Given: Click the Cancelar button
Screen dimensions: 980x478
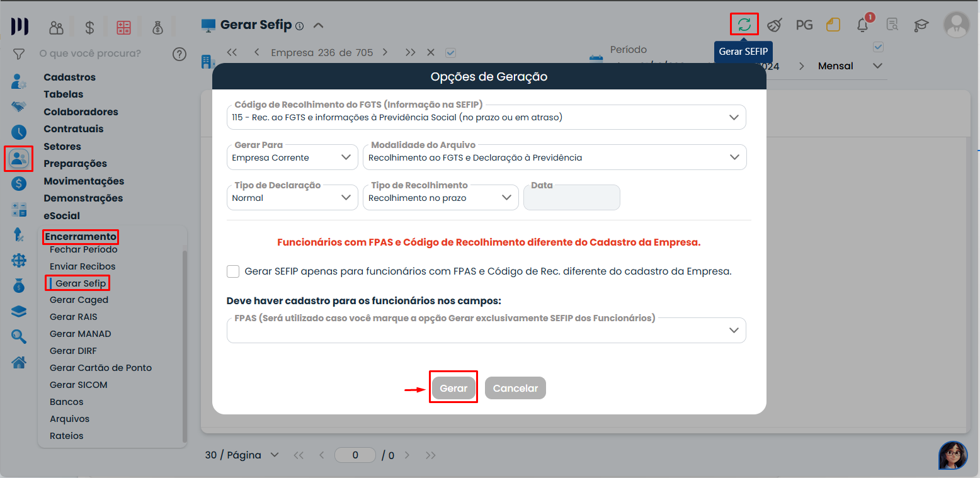Looking at the screenshot, I should [515, 388].
